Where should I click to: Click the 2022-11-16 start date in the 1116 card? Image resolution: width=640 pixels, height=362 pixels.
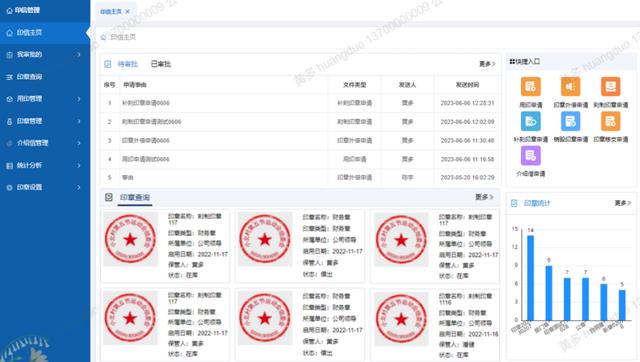pos(483,334)
